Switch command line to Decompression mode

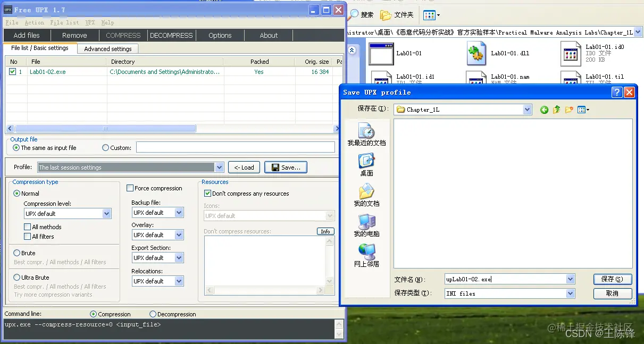(153, 314)
